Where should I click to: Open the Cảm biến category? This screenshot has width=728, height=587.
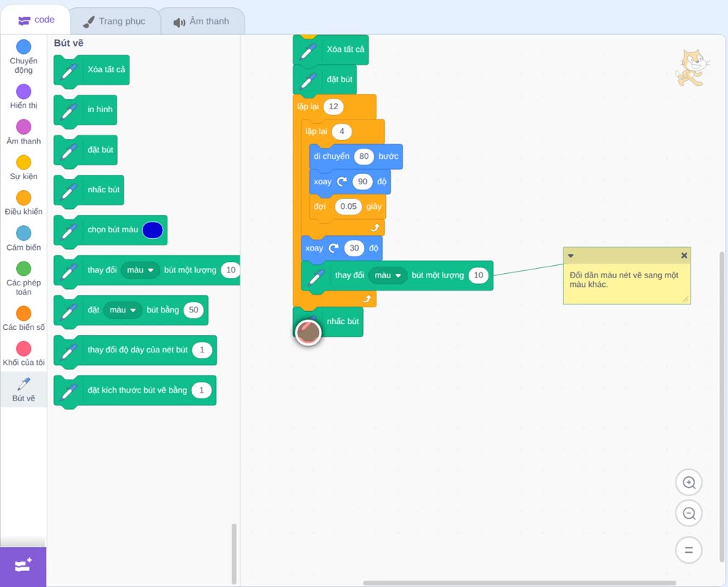(23, 238)
